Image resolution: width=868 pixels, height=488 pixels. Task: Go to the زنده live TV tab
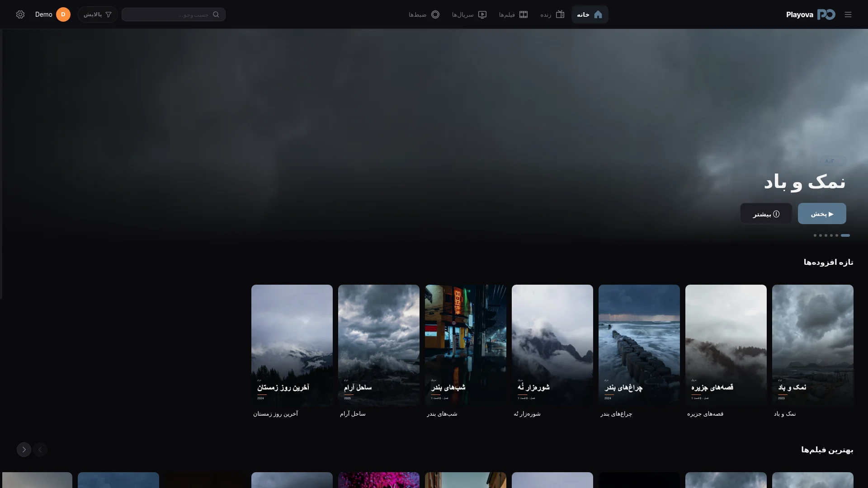point(552,14)
